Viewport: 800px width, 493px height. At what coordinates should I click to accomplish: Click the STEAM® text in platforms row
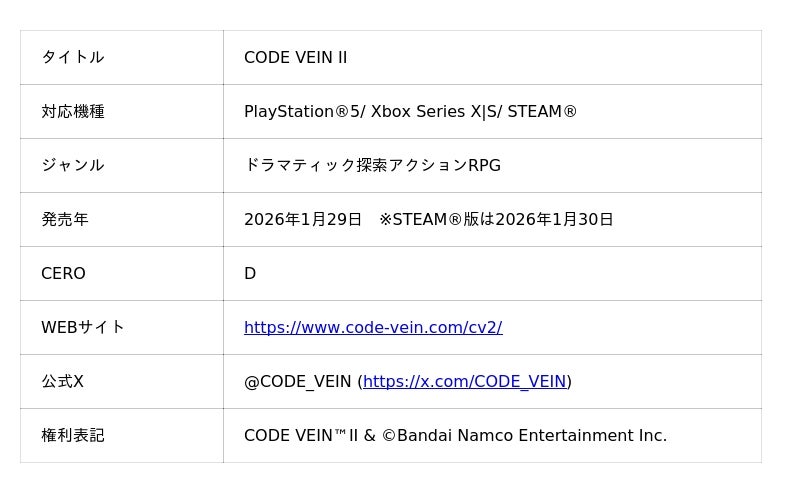pos(542,112)
